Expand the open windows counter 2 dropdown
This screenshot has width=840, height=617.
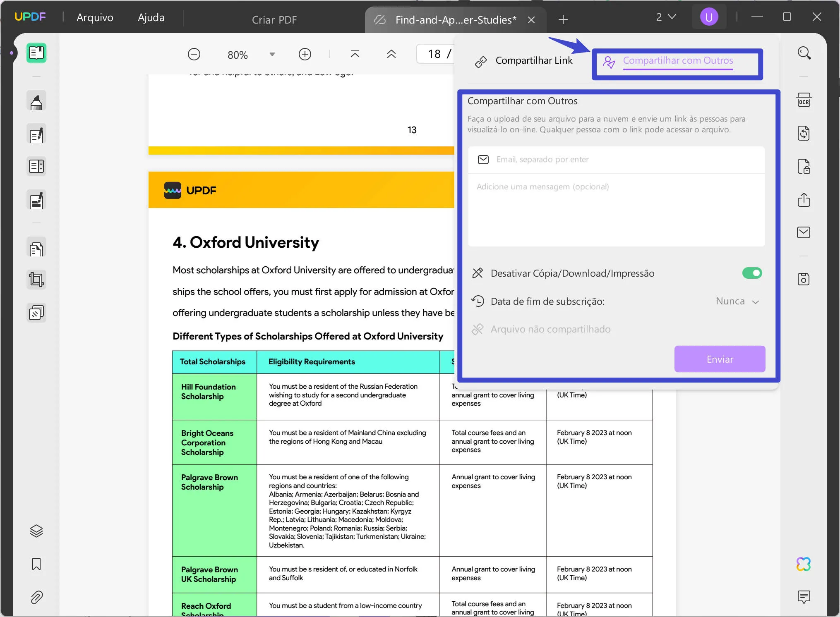coord(666,17)
